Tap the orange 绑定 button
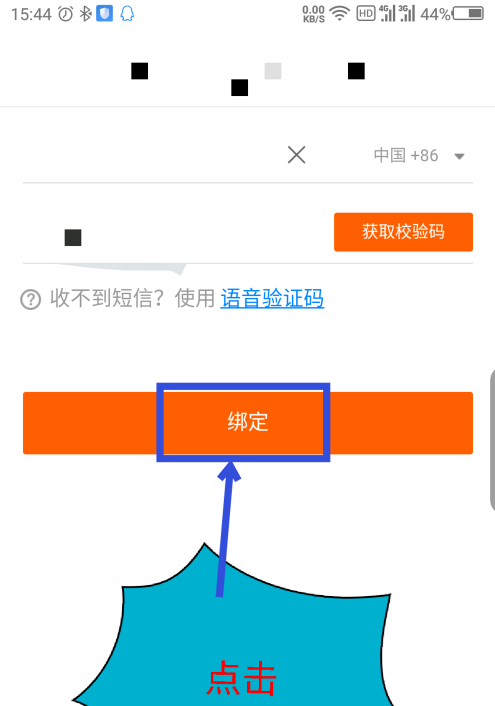This screenshot has width=495, height=706. coord(248,423)
